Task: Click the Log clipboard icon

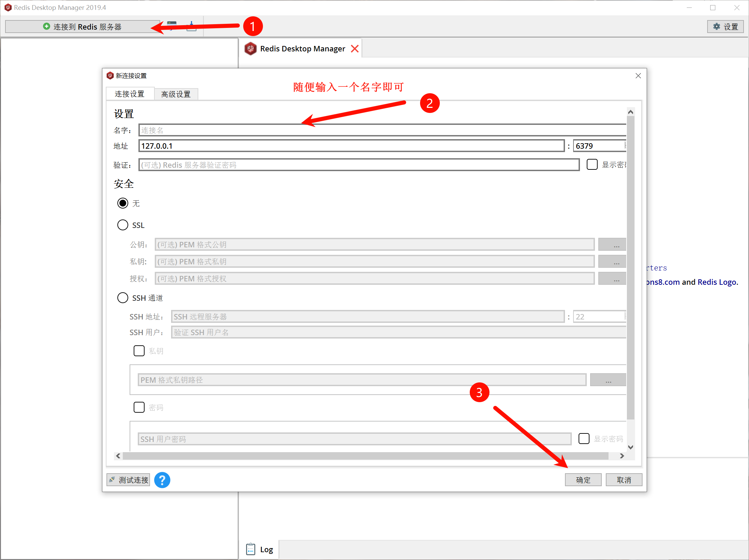Action: click(251, 549)
